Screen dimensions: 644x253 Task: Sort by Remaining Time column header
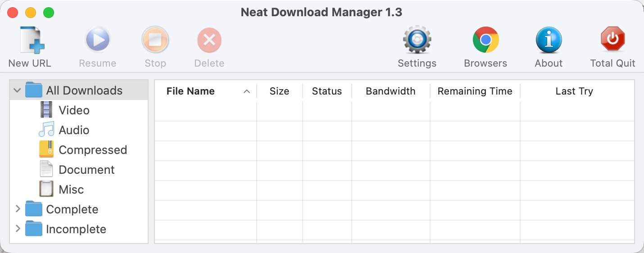point(475,91)
